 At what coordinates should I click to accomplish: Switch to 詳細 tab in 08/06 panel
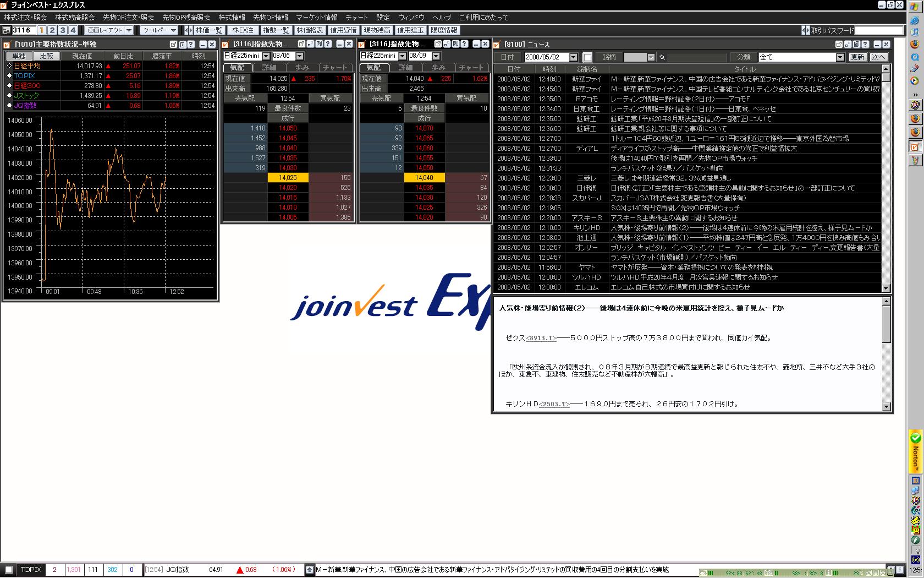269,67
